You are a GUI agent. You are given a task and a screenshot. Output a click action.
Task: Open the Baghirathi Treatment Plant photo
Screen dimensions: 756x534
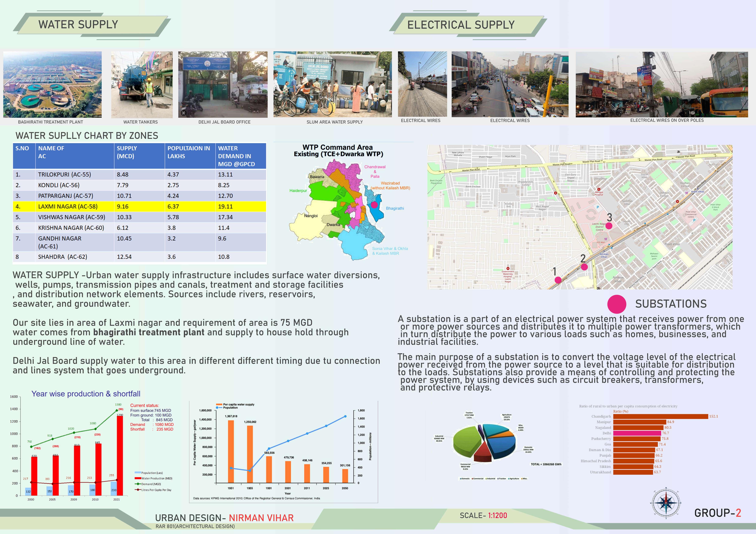coord(52,84)
